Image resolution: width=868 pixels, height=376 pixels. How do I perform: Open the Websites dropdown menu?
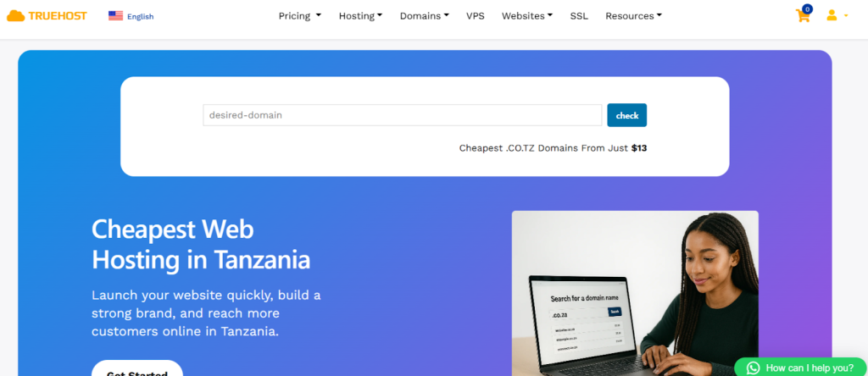pyautogui.click(x=527, y=16)
